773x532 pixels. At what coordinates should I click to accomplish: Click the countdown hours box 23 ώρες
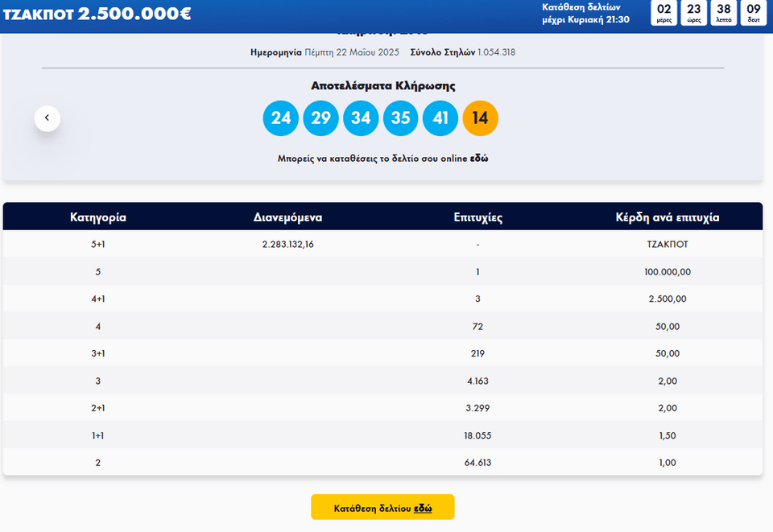pyautogui.click(x=694, y=13)
